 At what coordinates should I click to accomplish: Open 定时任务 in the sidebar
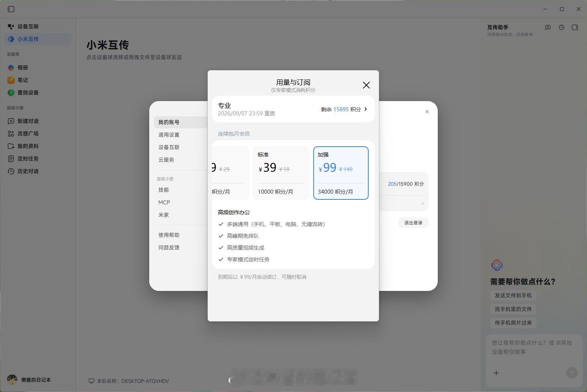coord(38,159)
